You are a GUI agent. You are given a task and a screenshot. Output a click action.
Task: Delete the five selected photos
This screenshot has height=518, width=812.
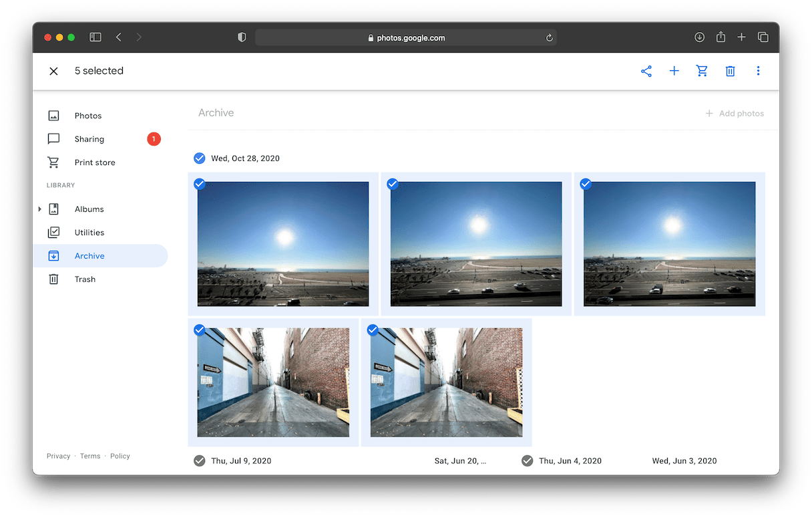pyautogui.click(x=731, y=71)
